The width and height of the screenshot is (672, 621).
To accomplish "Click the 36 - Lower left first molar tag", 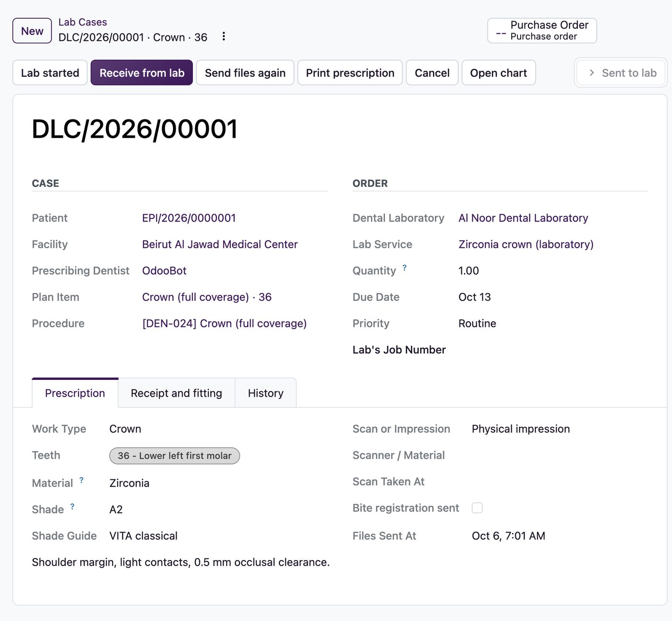I will point(174,456).
